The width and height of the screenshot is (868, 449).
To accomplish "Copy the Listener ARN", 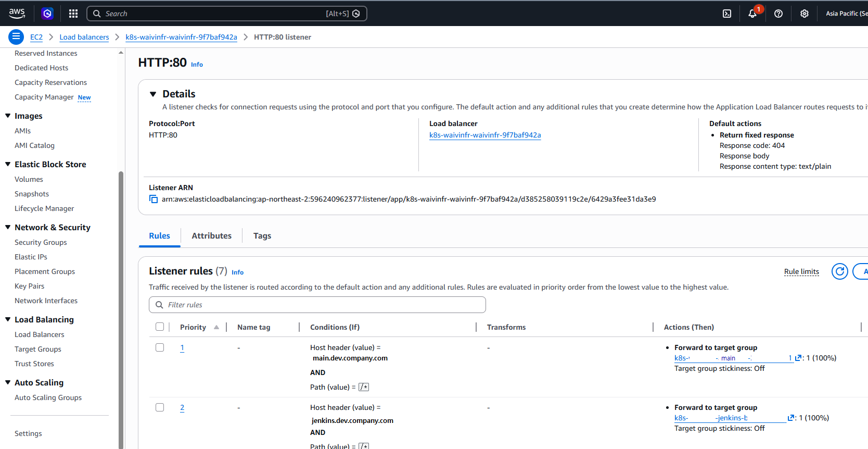I will [x=154, y=199].
